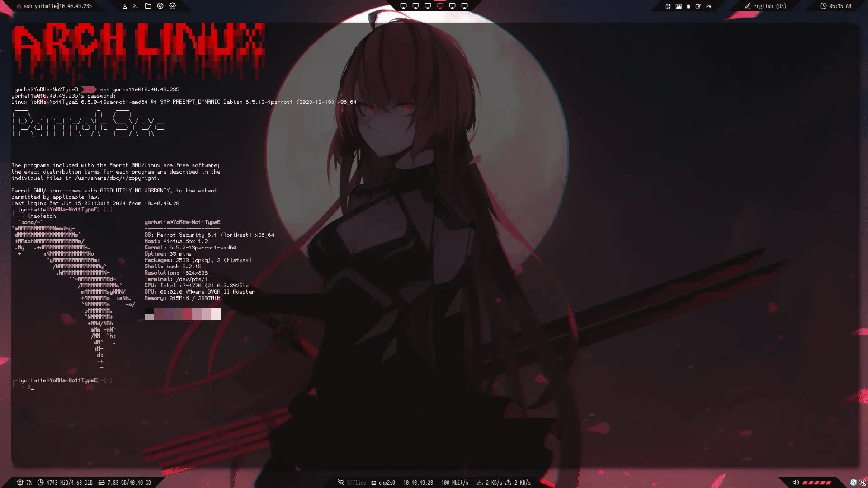Click the neofetch command text in terminal

click(42, 216)
